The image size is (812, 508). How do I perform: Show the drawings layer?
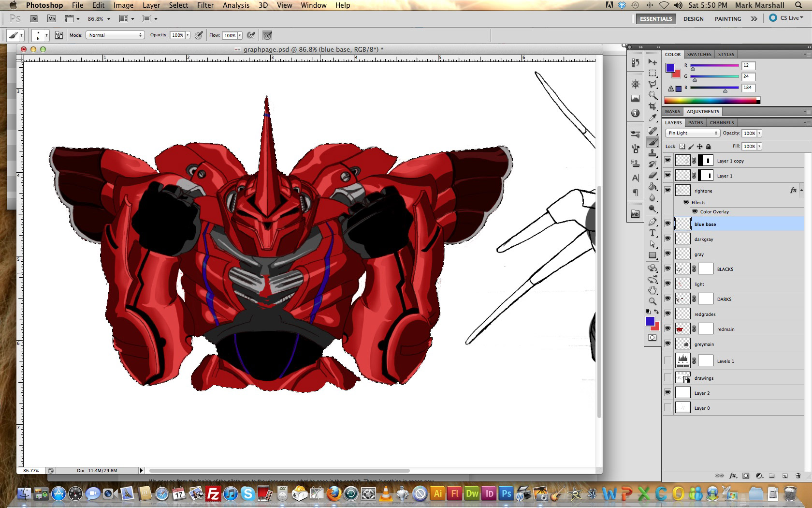(x=667, y=377)
